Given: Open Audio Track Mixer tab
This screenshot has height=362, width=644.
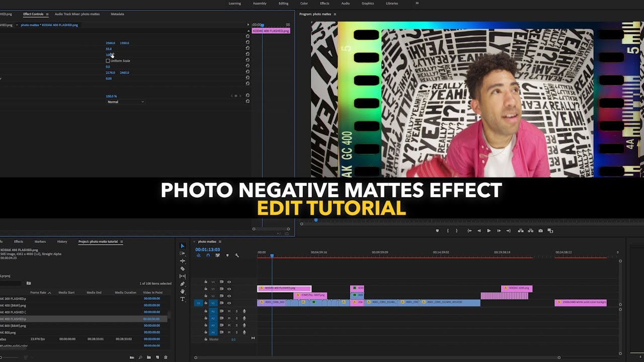Looking at the screenshot, I should click(x=77, y=14).
